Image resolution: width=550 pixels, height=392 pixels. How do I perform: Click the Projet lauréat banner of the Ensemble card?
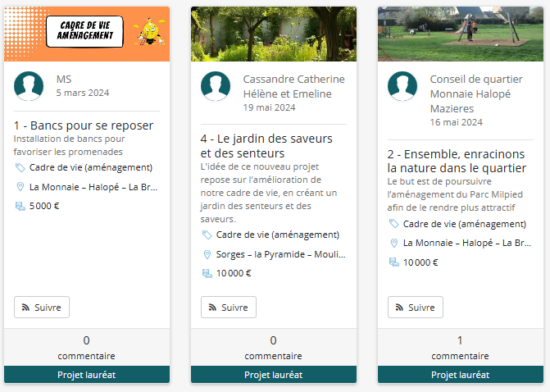(461, 375)
